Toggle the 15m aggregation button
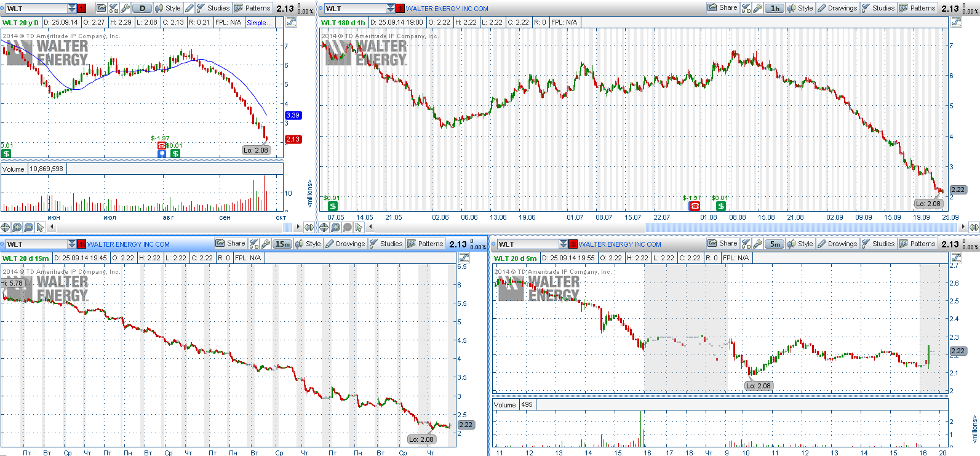The height and width of the screenshot is (456, 980). (x=282, y=244)
